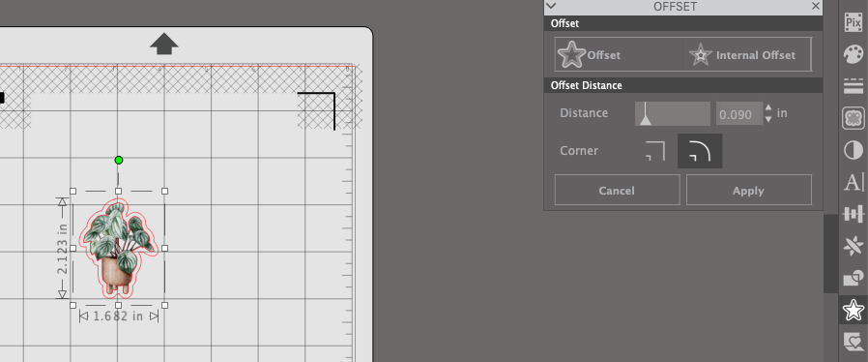Click the bottom middle selection handle
The image size is (868, 362).
(119, 306)
